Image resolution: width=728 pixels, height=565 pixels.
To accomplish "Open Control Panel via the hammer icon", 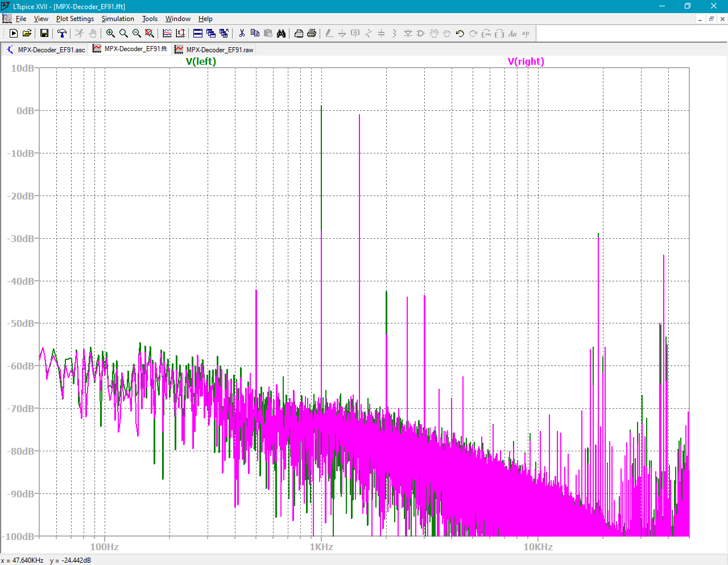I will [62, 34].
